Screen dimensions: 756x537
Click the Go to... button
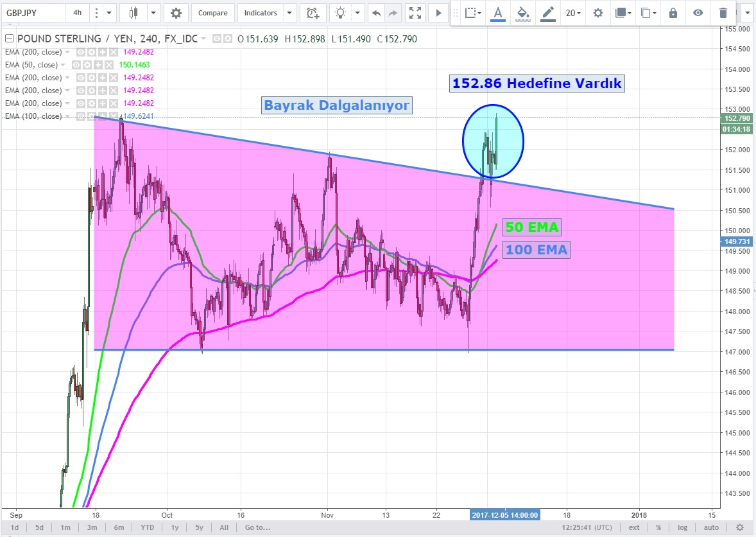tap(257, 527)
